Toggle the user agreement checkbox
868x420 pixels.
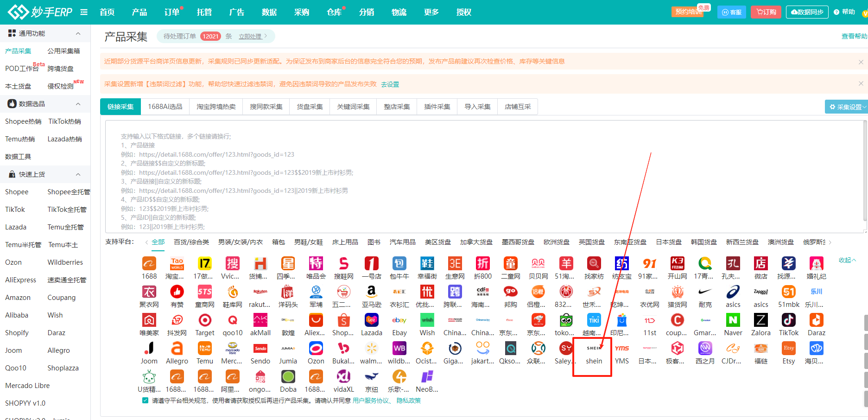(146, 401)
